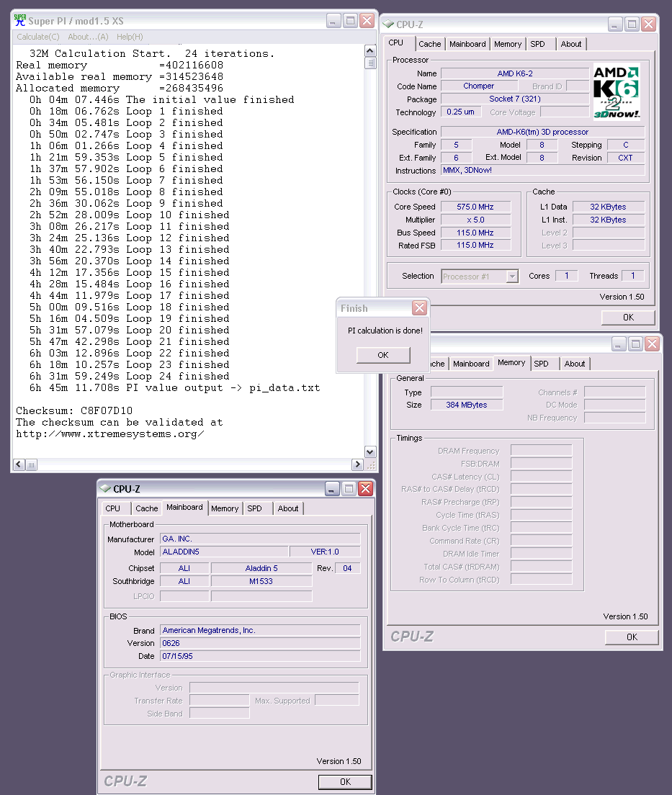Click OK in the CPU-Z processor window
672x795 pixels.
tap(628, 318)
